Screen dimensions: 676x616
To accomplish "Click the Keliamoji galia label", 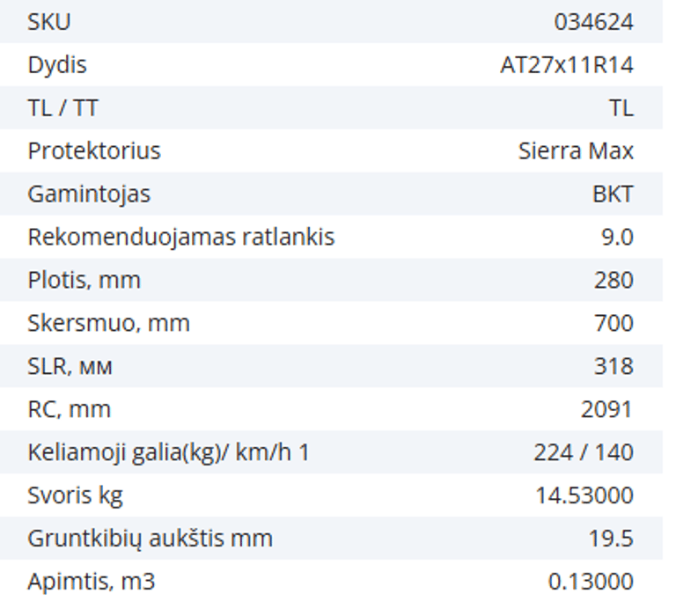I will tap(168, 453).
